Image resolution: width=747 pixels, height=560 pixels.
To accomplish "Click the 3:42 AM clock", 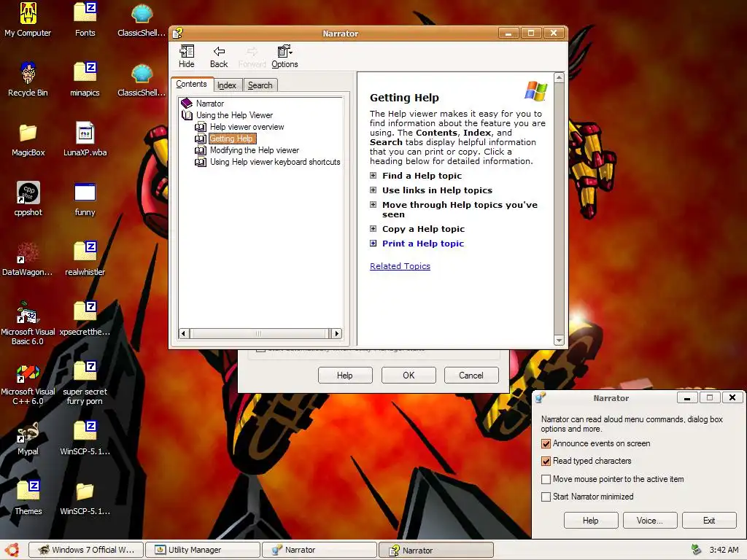I will 724,550.
